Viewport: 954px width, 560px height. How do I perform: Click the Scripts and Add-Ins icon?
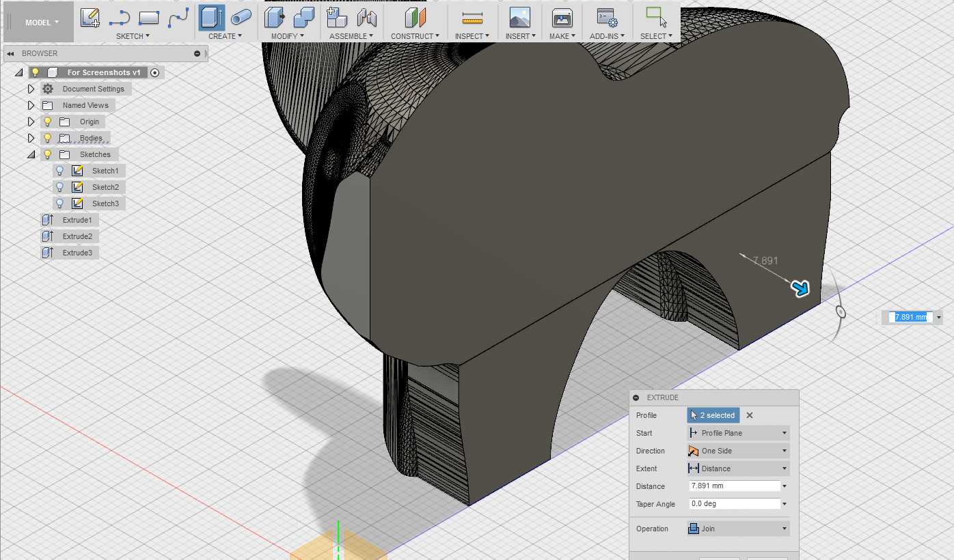[607, 18]
